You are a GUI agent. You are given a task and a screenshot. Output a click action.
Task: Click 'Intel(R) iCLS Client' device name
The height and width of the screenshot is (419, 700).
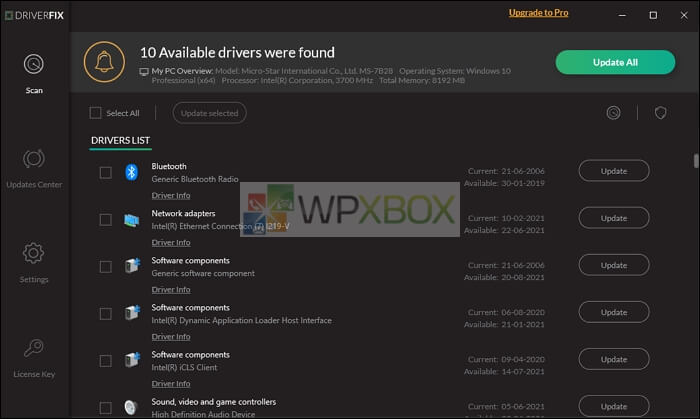coord(184,368)
